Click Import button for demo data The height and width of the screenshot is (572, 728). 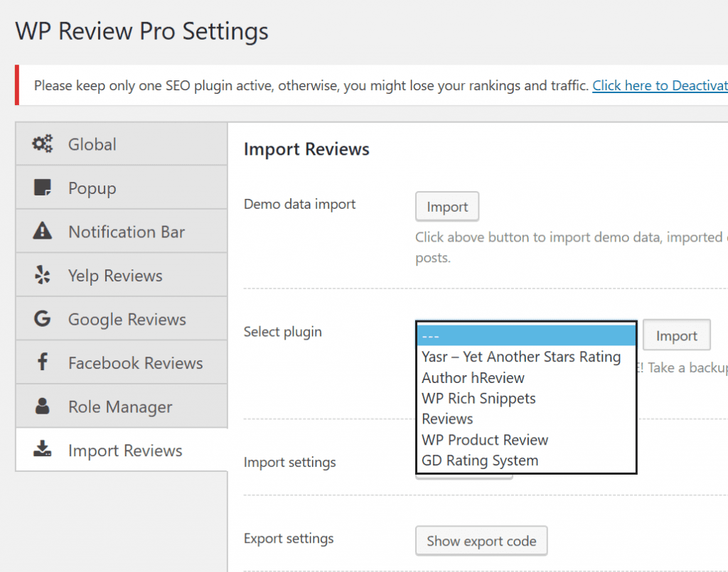[447, 207]
